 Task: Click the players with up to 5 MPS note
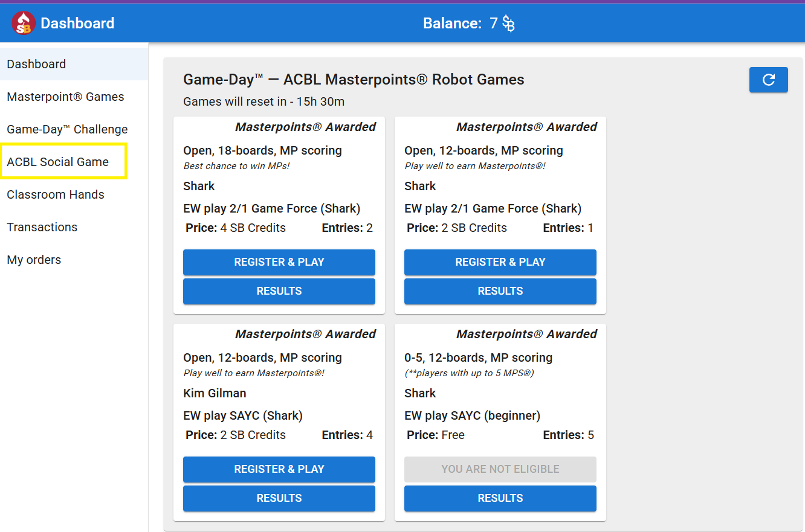coord(469,373)
